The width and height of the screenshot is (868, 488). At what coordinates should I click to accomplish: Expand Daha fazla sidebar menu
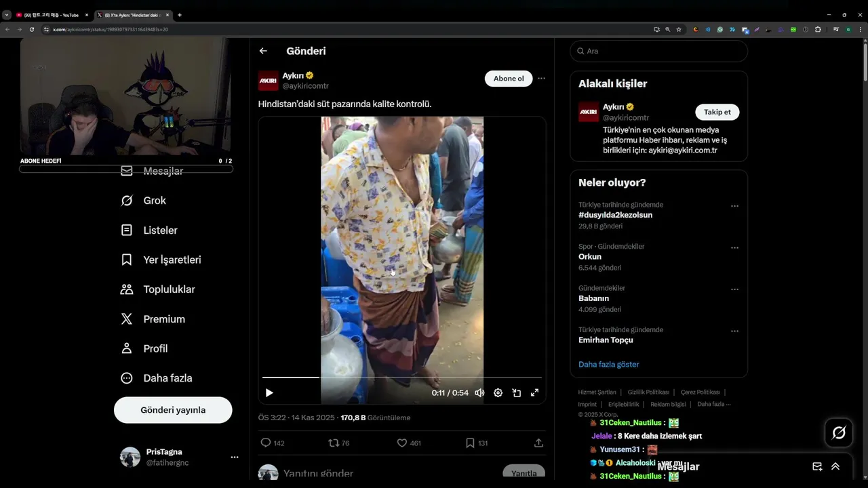click(167, 378)
